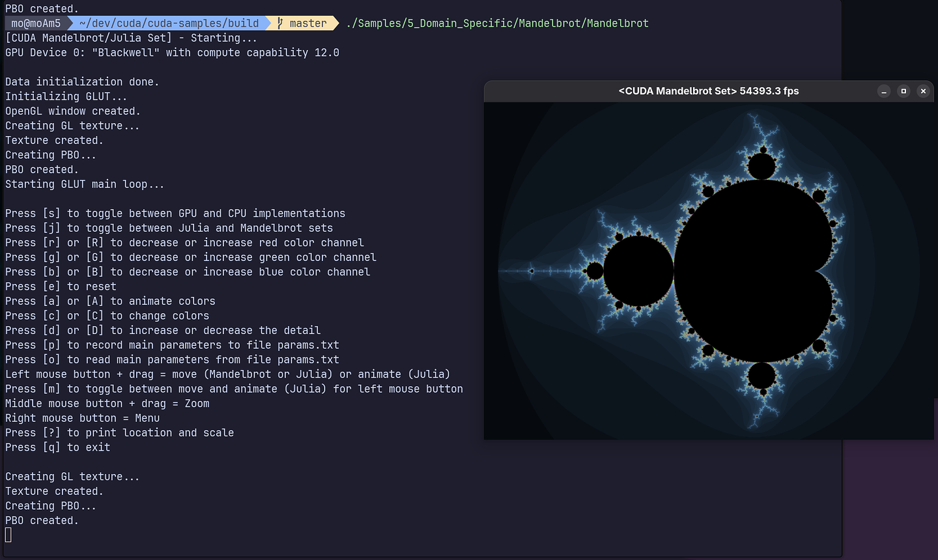Click the GPU Device 0 Blackwell status line
The height and width of the screenshot is (560, 938).
point(163,52)
